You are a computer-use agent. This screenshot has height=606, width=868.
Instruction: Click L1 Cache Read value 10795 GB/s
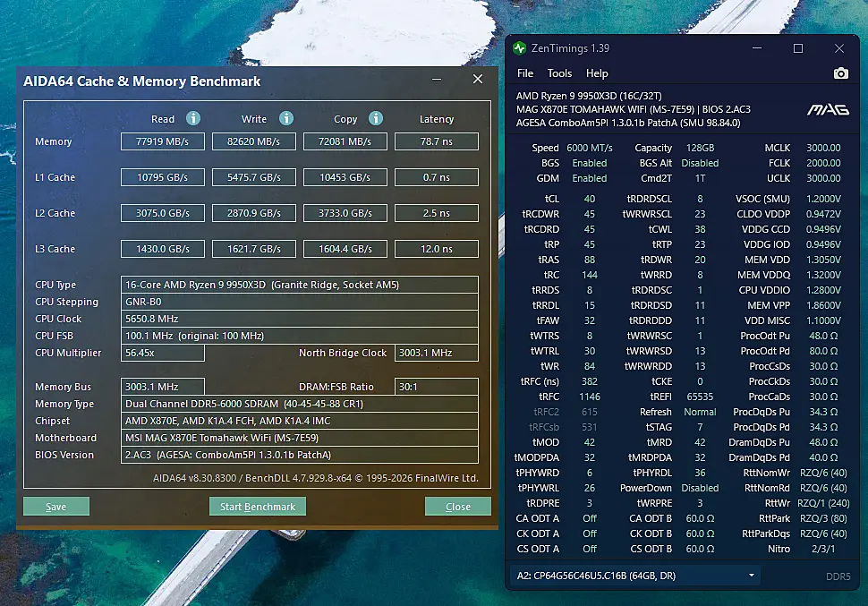pyautogui.click(x=163, y=177)
